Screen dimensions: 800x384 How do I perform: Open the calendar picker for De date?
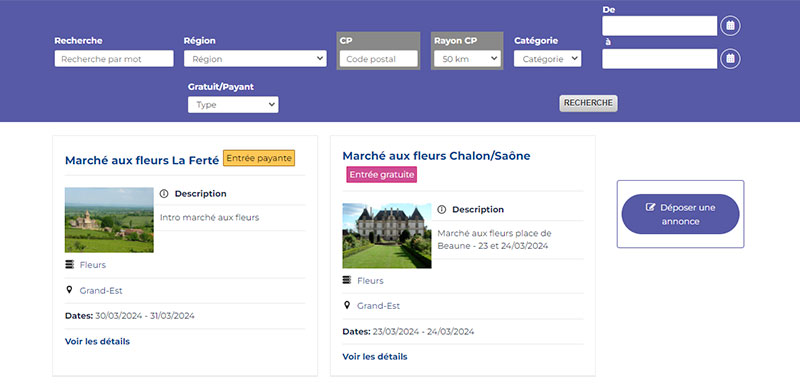tap(730, 25)
